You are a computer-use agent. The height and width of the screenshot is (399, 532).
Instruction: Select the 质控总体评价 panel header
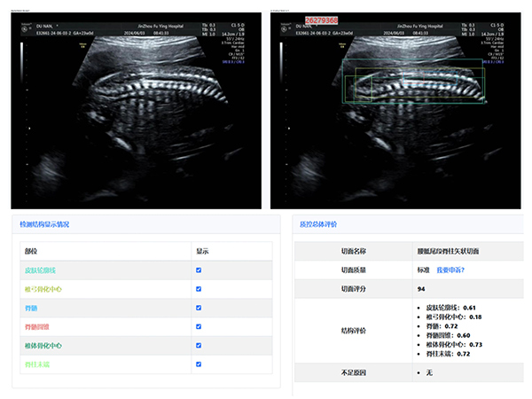[x=319, y=225]
